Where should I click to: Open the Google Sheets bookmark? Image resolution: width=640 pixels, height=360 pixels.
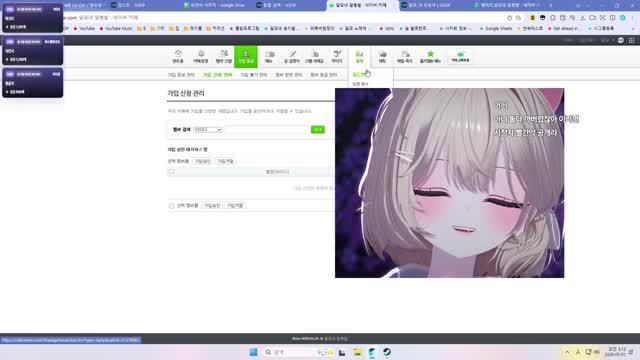click(x=496, y=29)
